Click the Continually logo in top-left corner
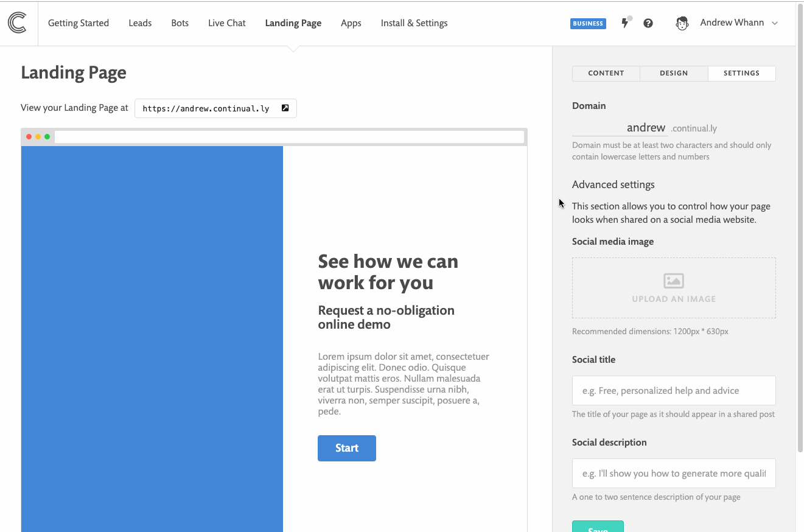 coord(18,23)
